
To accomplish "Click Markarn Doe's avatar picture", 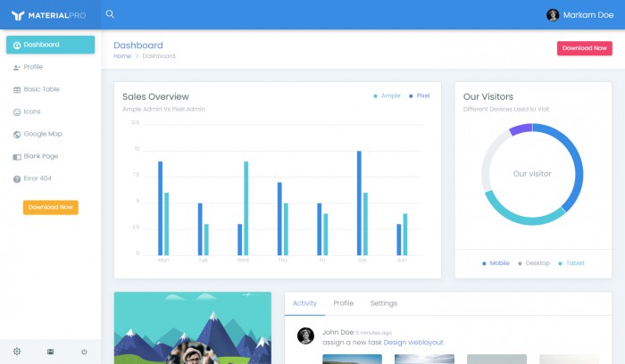I will (x=553, y=14).
